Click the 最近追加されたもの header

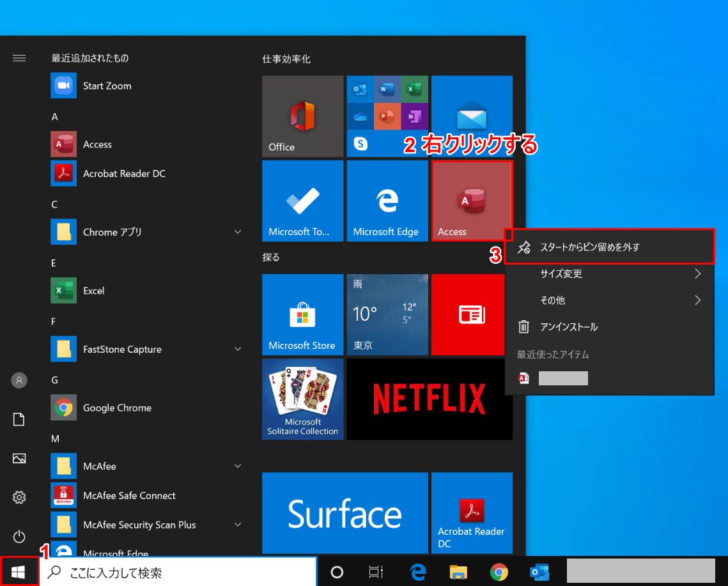[90, 58]
